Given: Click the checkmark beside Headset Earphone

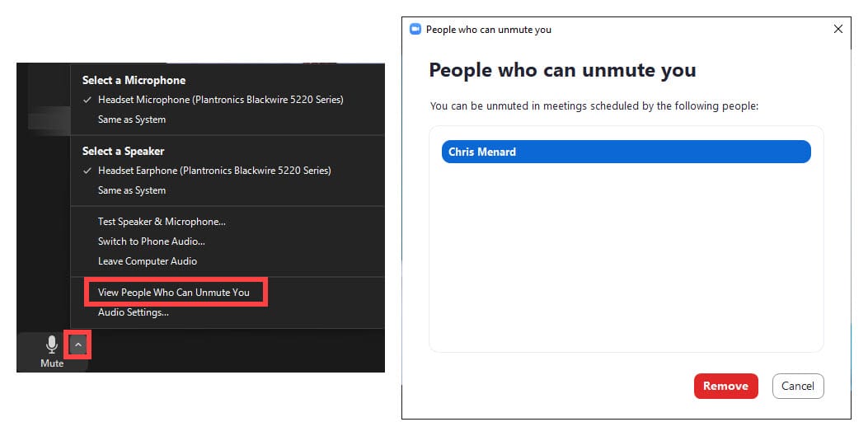Looking at the screenshot, I should (87, 171).
